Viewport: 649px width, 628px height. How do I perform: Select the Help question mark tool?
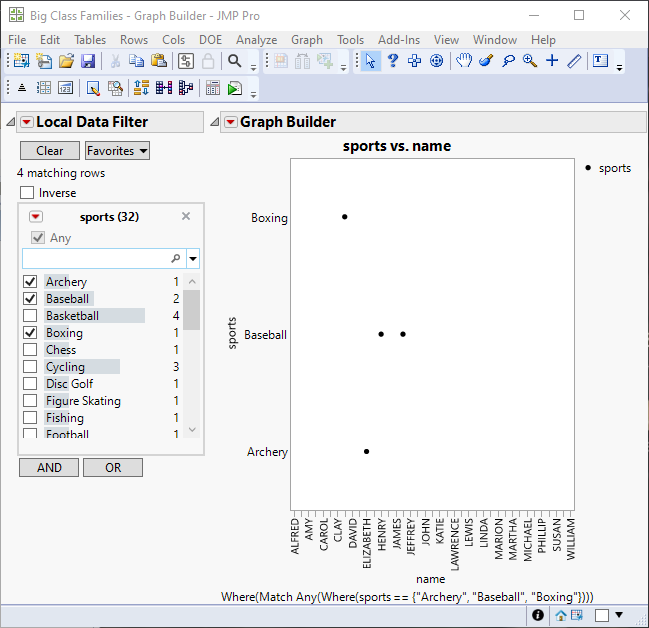(392, 61)
